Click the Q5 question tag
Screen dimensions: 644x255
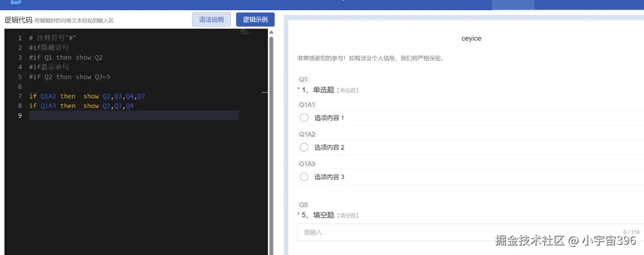[304, 205]
